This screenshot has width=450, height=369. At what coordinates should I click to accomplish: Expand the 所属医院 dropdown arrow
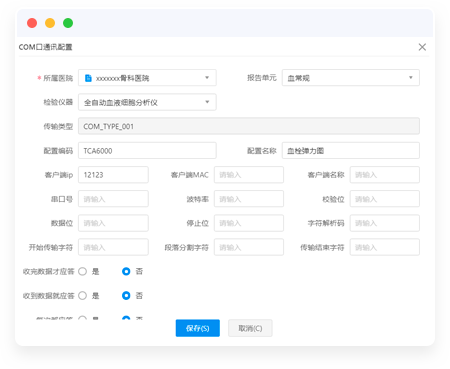click(x=207, y=78)
